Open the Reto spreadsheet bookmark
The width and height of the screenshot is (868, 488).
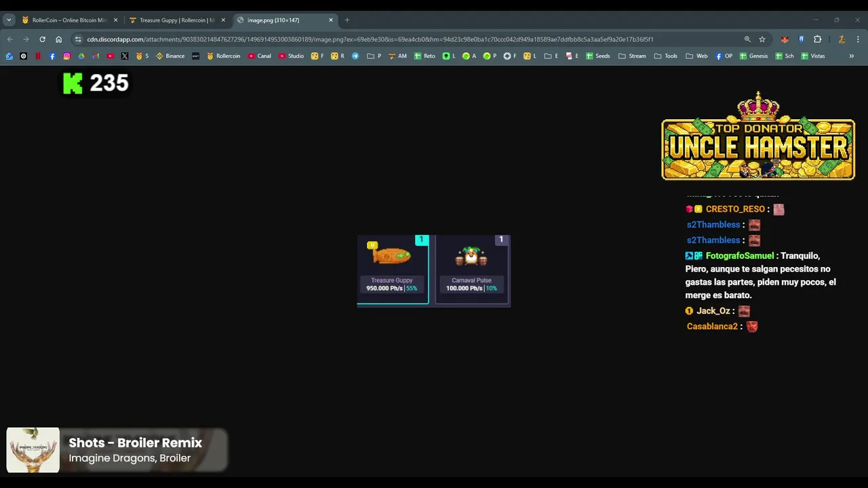click(425, 56)
